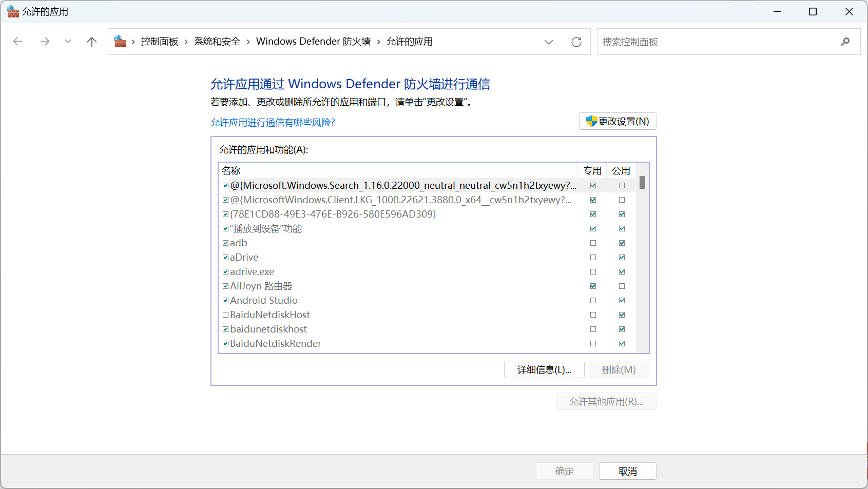Image resolution: width=868 pixels, height=489 pixels.
Task: Close the 允许的应用 window
Action: 849,11
